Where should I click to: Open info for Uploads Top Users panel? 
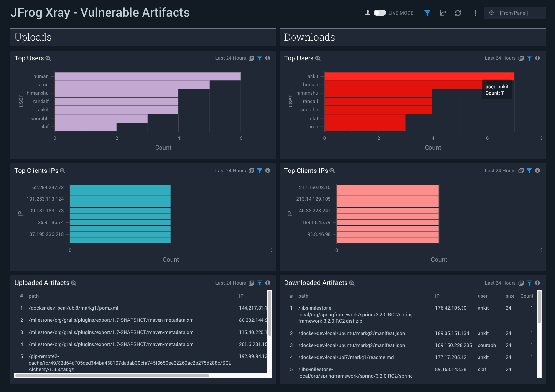(268, 58)
